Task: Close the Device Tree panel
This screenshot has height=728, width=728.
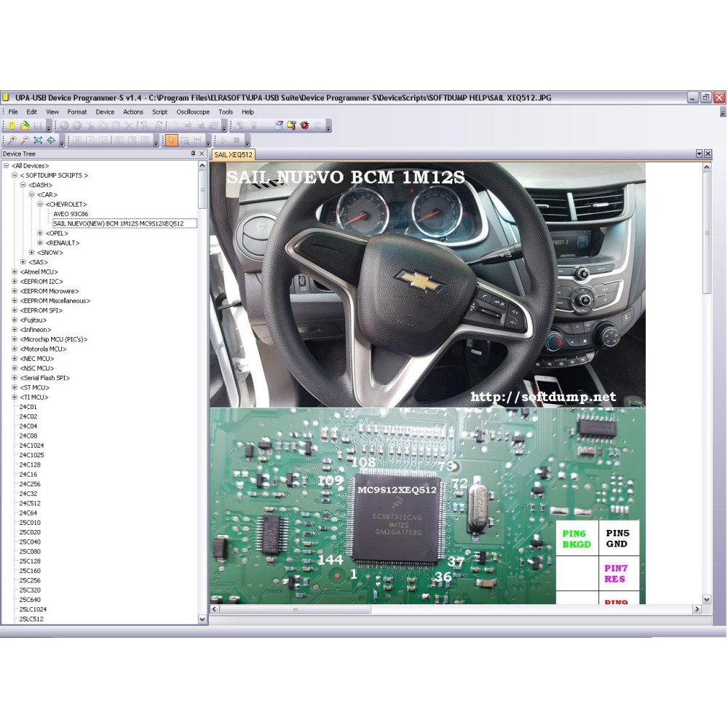Action: (x=202, y=154)
